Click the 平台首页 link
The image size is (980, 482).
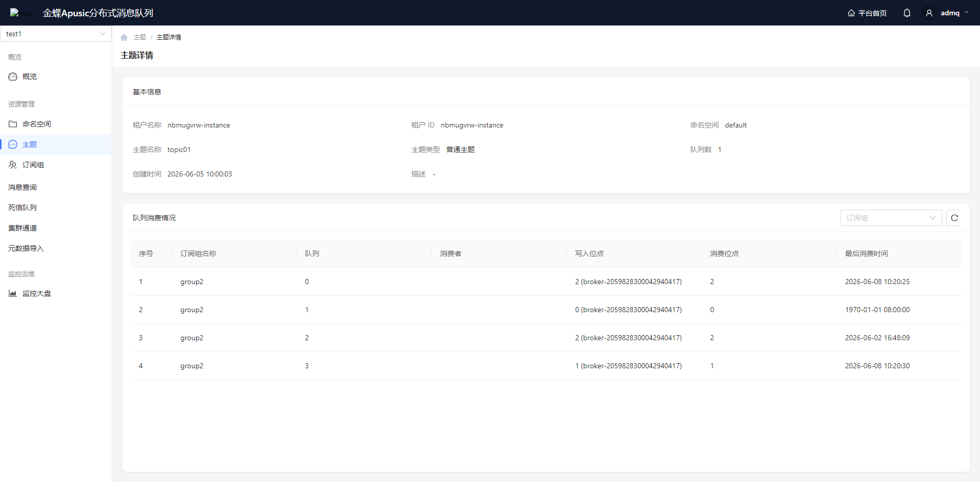click(872, 13)
